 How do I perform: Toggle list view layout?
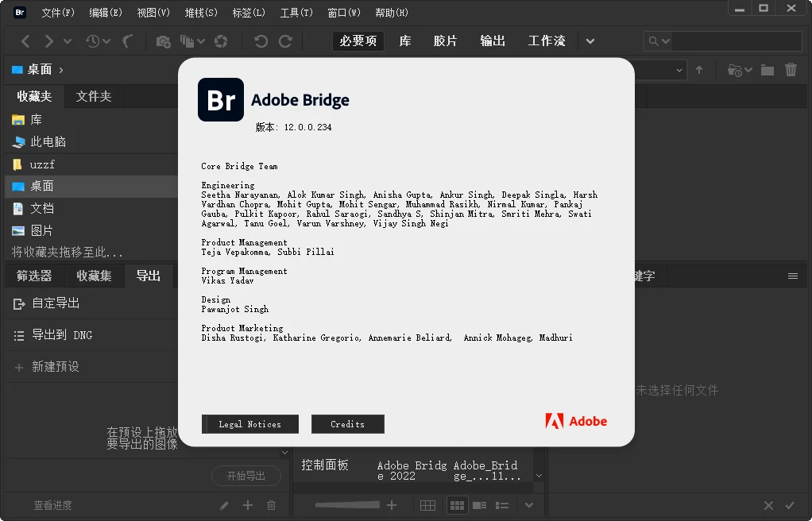tap(502, 505)
